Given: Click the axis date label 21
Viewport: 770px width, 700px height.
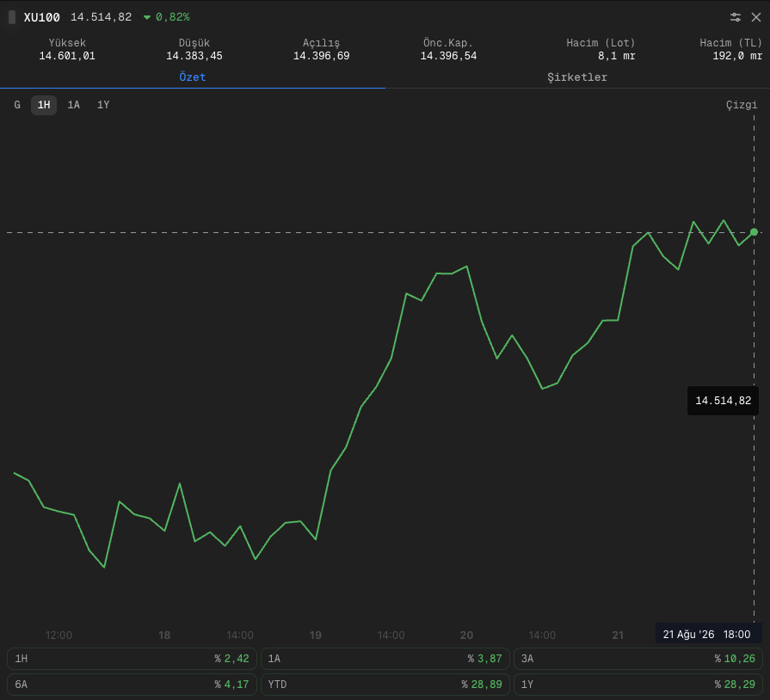Looking at the screenshot, I should pyautogui.click(x=618, y=636).
